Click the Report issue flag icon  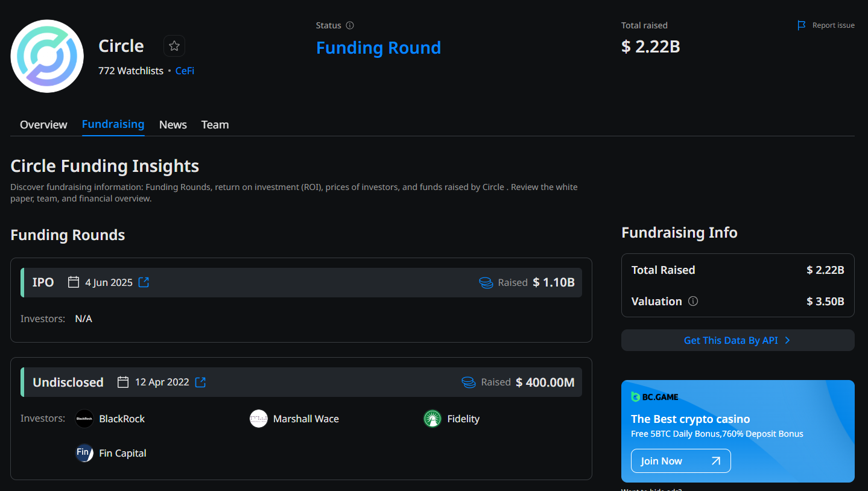tap(801, 25)
